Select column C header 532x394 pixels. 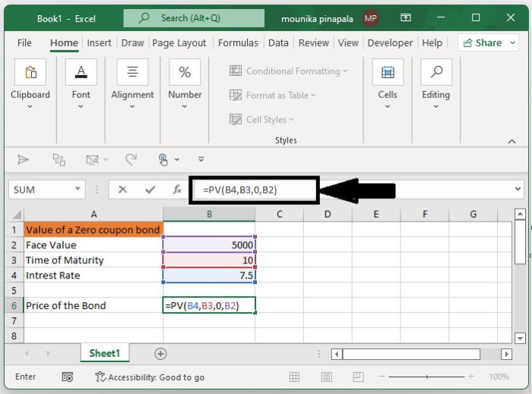(279, 214)
